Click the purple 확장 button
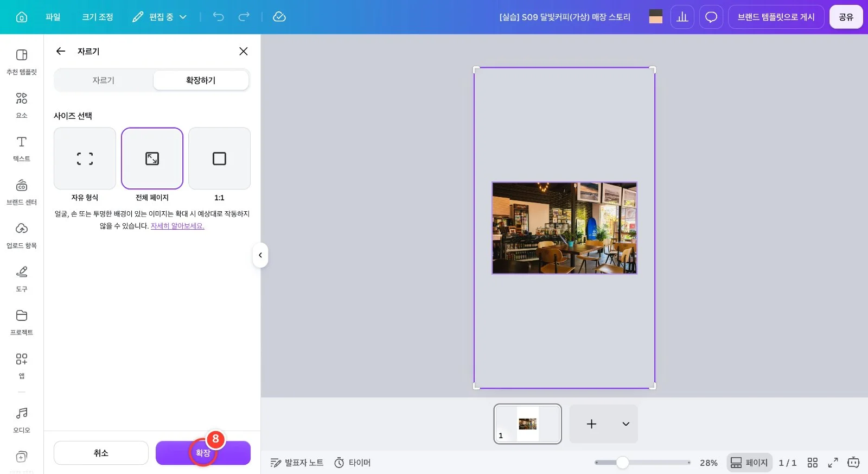 pos(203,453)
